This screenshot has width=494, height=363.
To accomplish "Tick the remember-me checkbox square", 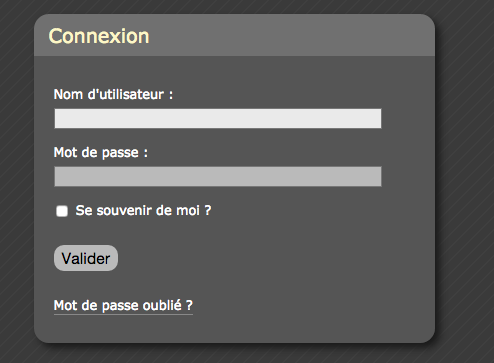I will [x=62, y=211].
